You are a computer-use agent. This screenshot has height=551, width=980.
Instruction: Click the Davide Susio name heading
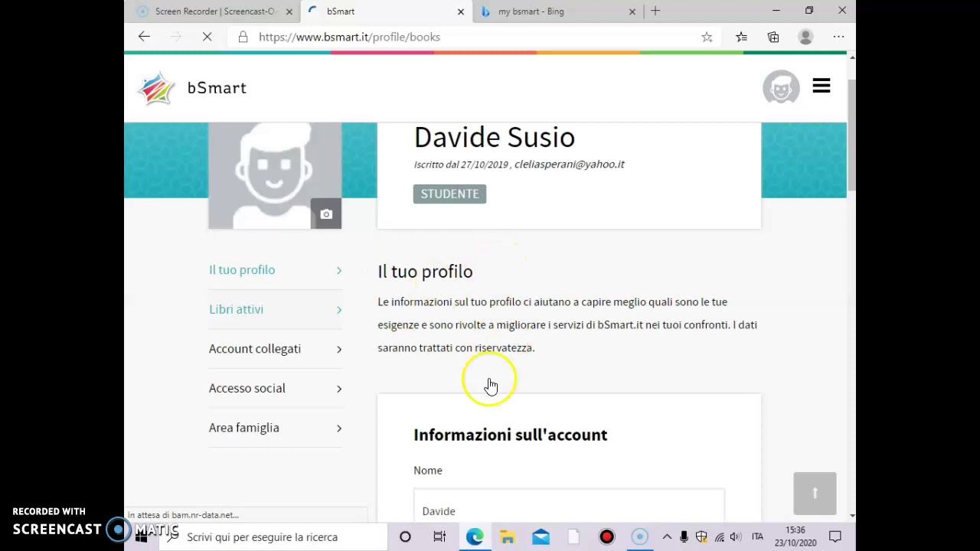pyautogui.click(x=495, y=138)
